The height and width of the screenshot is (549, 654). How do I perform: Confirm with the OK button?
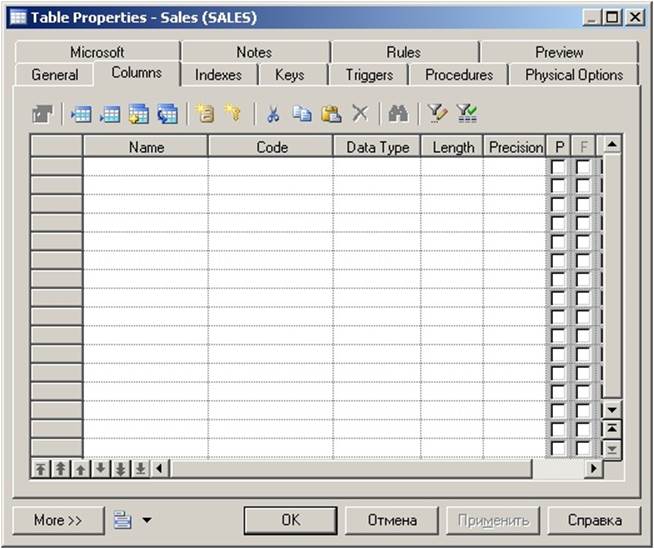coord(290,520)
